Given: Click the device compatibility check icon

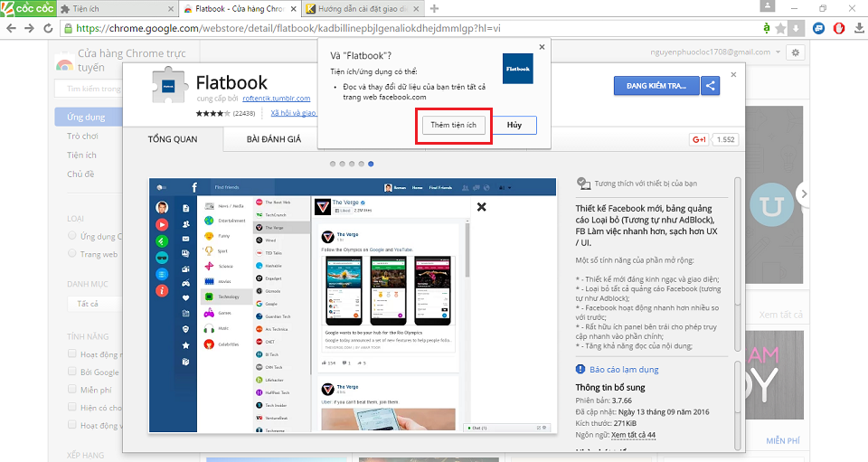Looking at the screenshot, I should 583,184.
